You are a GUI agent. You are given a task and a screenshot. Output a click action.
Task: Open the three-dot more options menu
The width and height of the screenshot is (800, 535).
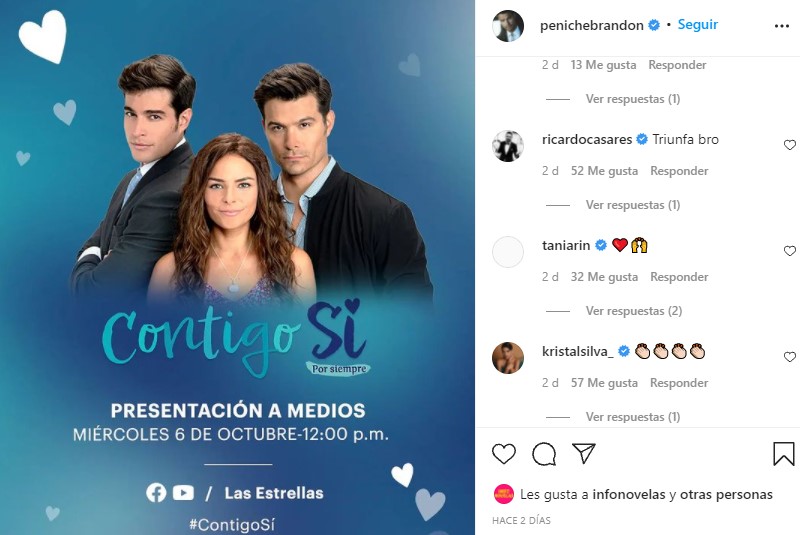point(782,26)
